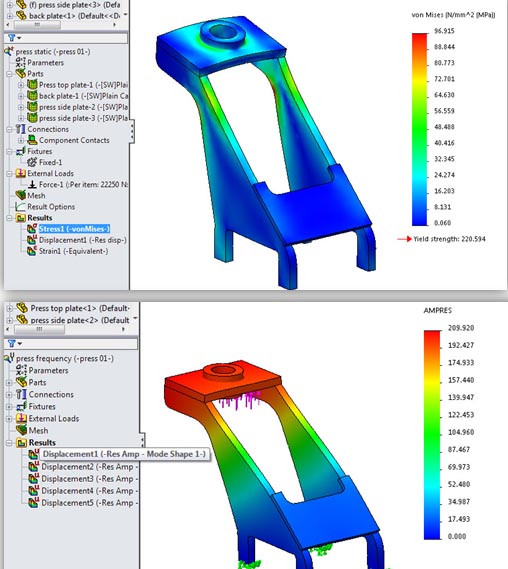The width and height of the screenshot is (508, 569).
Task: Click Mesh icon in frequency study
Action: pos(21,430)
